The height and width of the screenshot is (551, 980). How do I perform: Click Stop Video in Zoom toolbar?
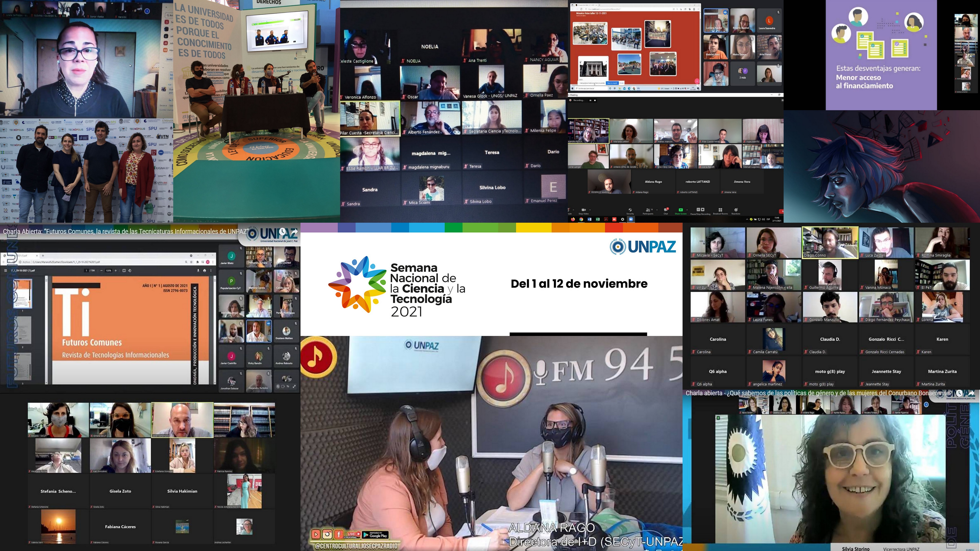point(584,211)
